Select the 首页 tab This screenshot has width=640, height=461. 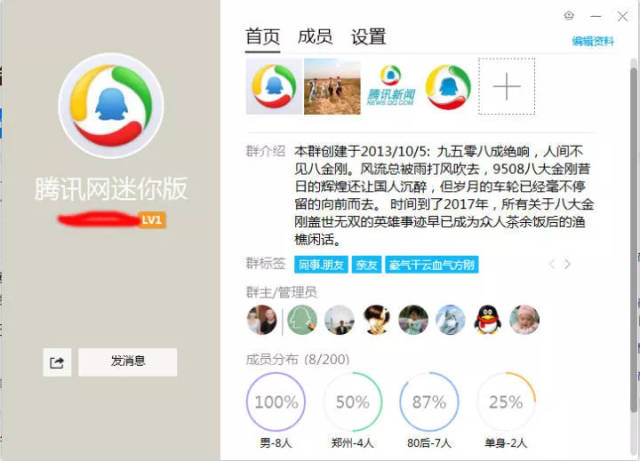coord(262,37)
